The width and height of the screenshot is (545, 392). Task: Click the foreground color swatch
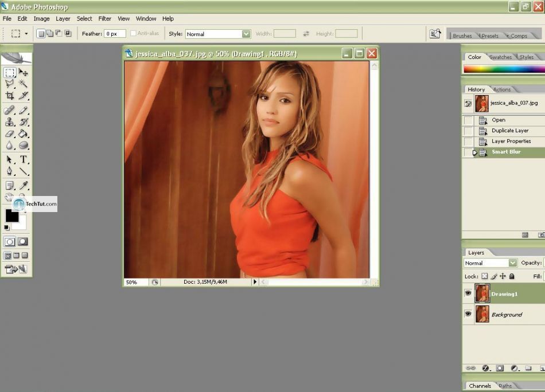11,215
